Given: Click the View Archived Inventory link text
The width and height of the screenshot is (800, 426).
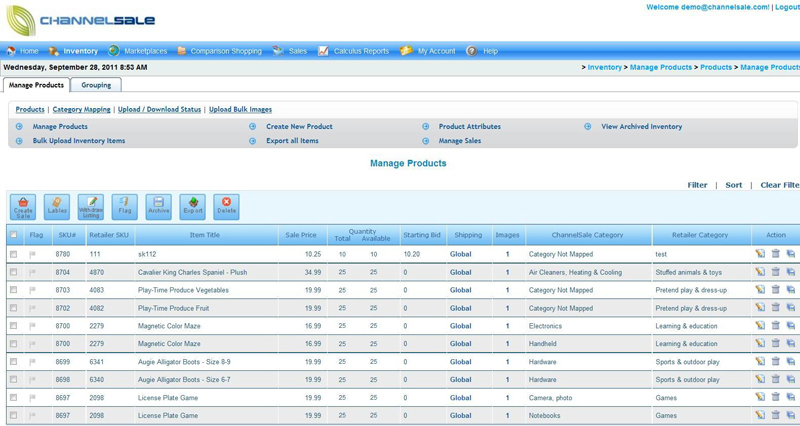Looking at the screenshot, I should tap(641, 127).
